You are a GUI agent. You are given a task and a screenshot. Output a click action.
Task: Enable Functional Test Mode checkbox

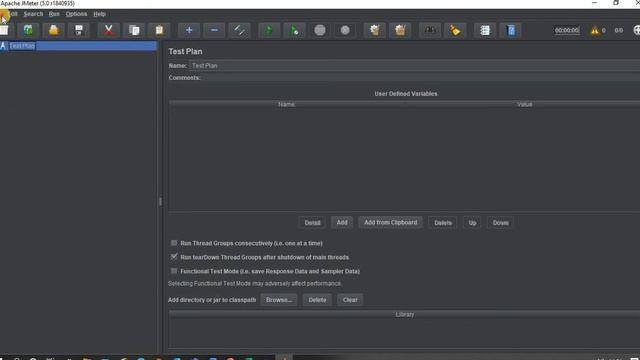point(174,271)
